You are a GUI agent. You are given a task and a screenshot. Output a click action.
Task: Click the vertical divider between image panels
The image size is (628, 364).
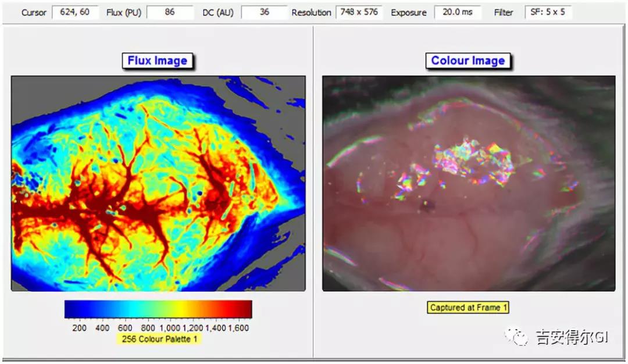pos(313,192)
